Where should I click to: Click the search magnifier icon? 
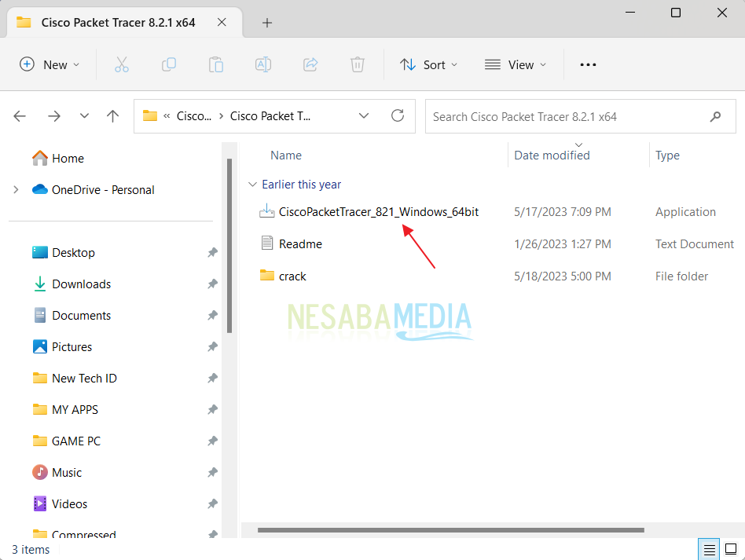(x=716, y=116)
